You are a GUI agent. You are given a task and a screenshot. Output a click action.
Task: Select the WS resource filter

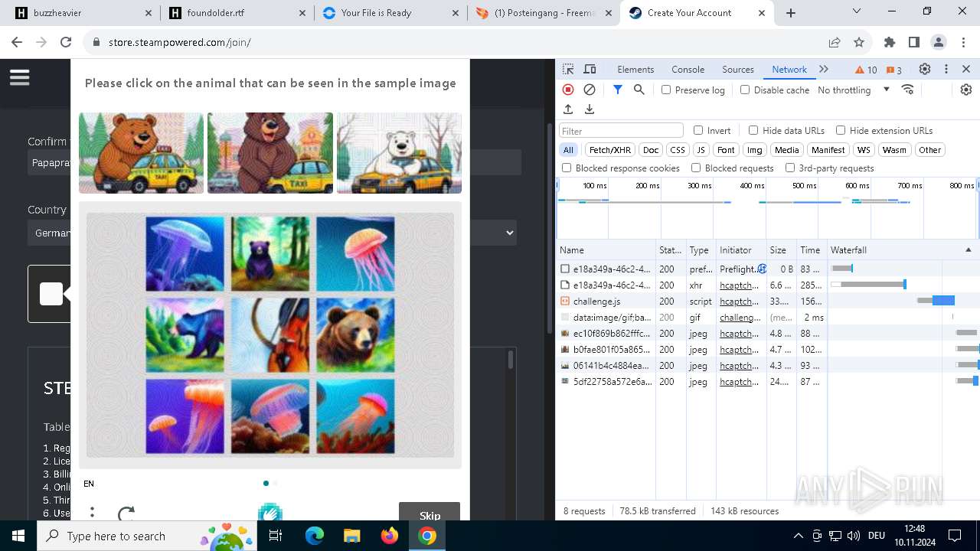[x=864, y=150]
